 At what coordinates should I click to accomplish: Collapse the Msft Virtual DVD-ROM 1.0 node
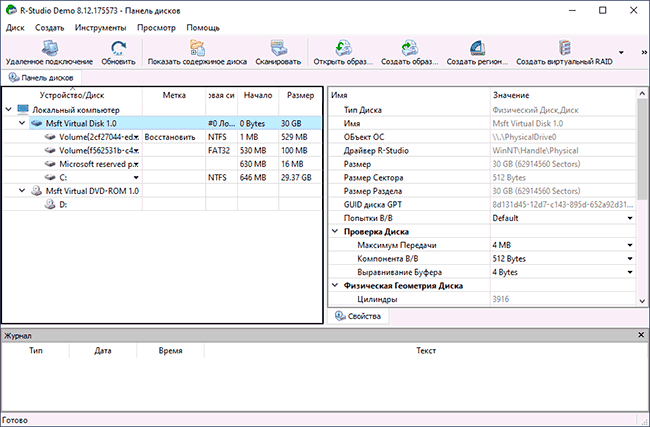coord(22,191)
